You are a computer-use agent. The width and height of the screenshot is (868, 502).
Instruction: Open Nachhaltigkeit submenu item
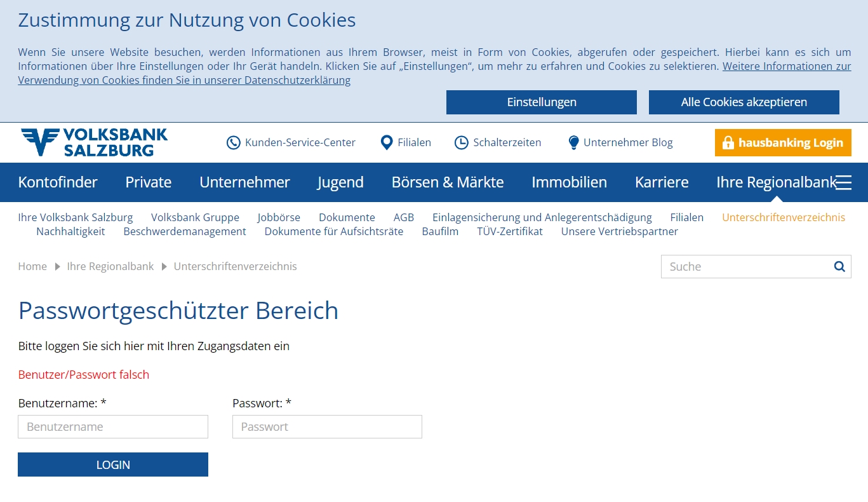point(70,231)
